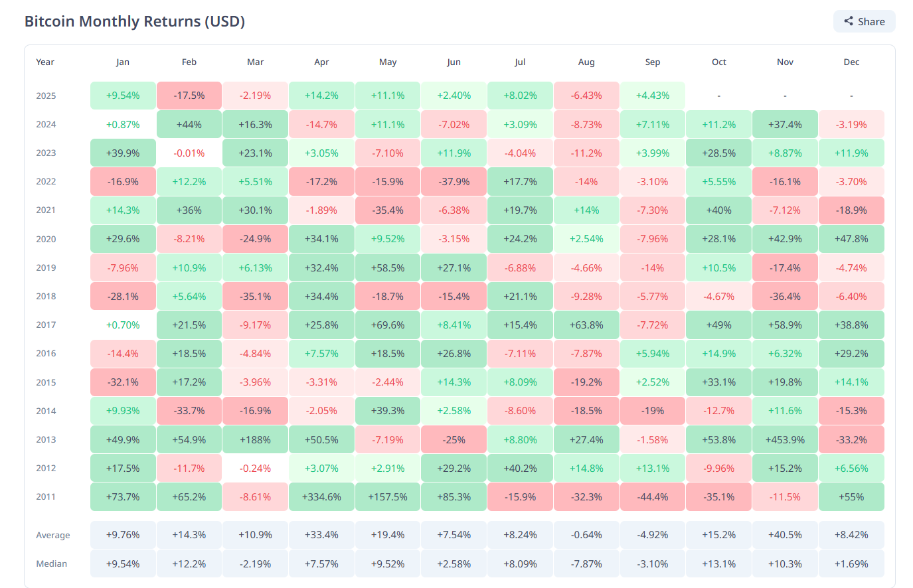Select the 2011 row label

[x=46, y=496]
